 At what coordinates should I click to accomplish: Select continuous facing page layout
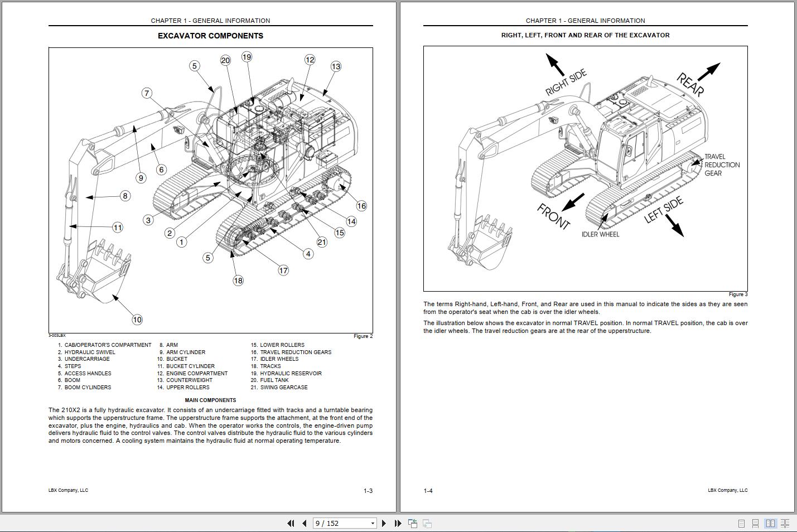pos(785,524)
